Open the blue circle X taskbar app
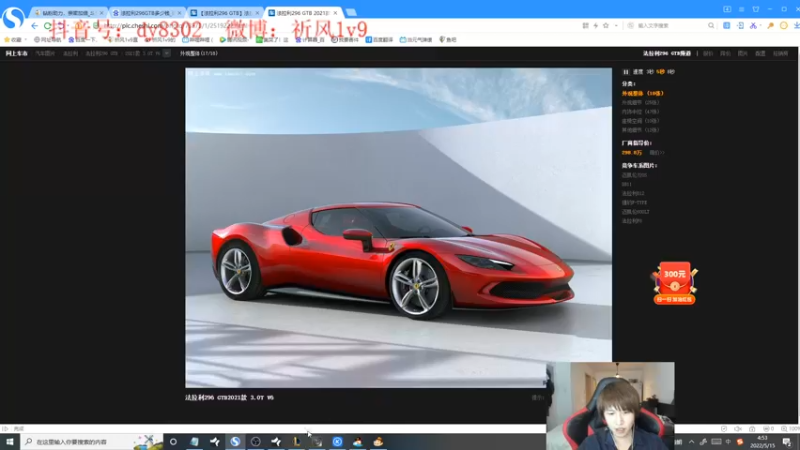800x450 pixels. [337, 442]
